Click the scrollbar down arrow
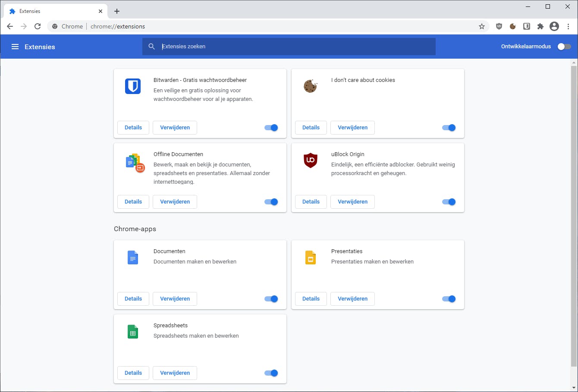Screen dimensions: 578x392 point(574,388)
